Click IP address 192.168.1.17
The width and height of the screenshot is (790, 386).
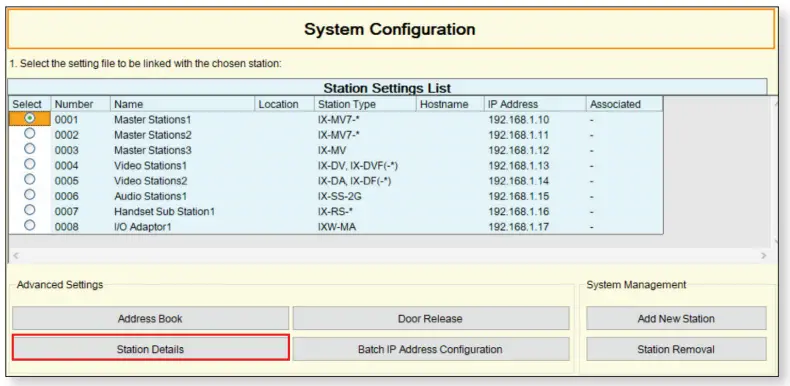tap(518, 227)
